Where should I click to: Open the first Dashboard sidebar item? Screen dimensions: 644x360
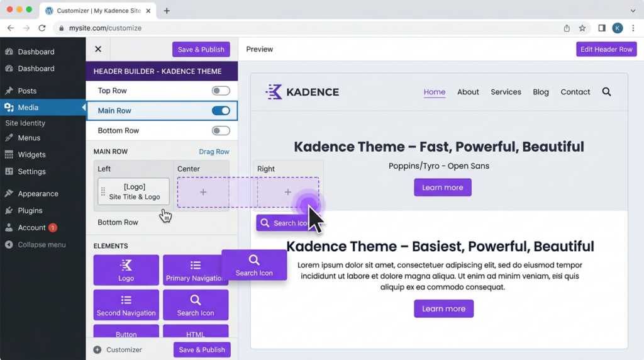pos(36,52)
